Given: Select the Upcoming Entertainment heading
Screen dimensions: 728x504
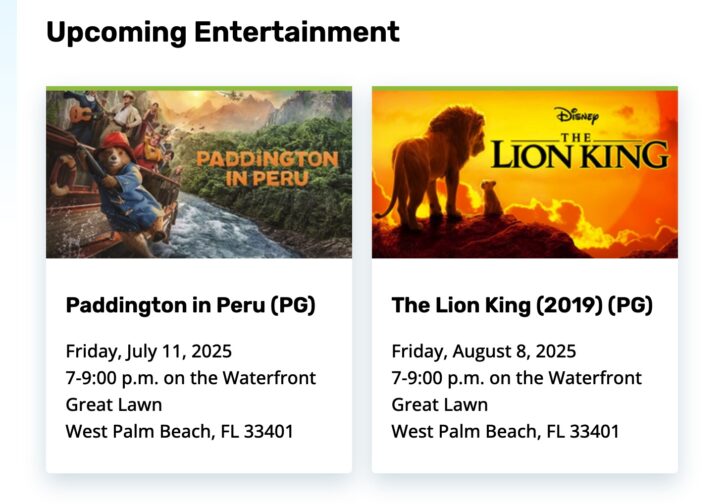Looking at the screenshot, I should [223, 32].
